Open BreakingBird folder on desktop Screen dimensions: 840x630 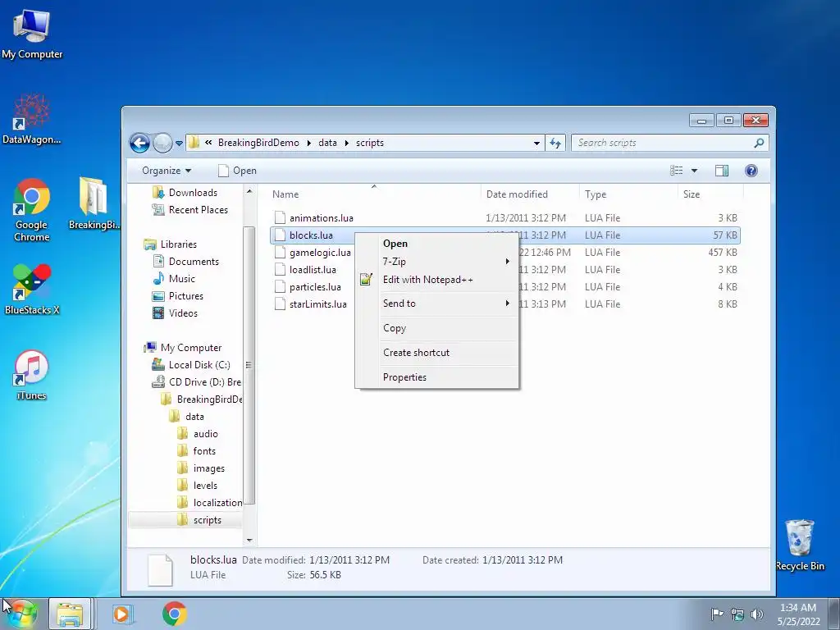pyautogui.click(x=94, y=203)
